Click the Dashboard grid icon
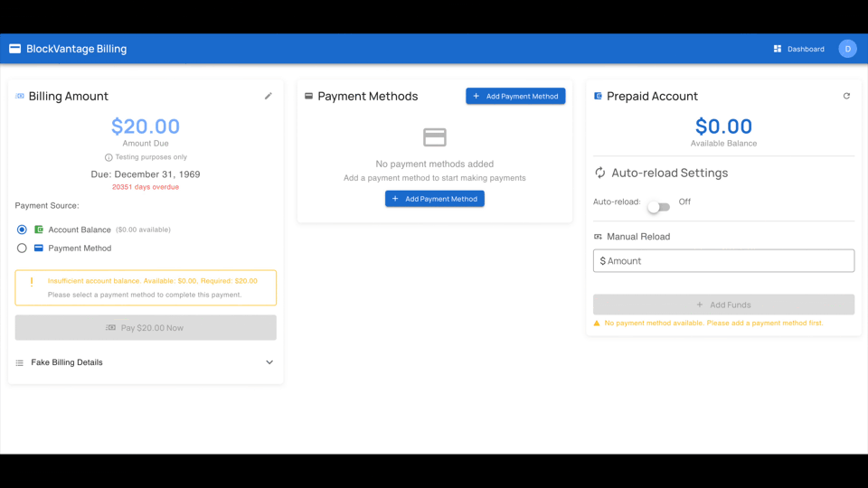868x488 pixels. 778,49
